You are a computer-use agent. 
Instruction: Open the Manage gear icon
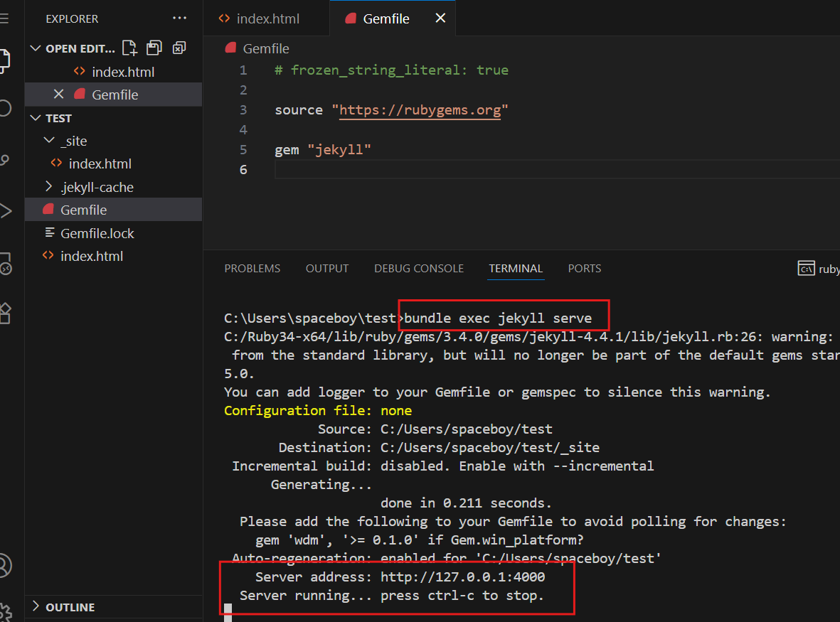[x=6, y=612]
